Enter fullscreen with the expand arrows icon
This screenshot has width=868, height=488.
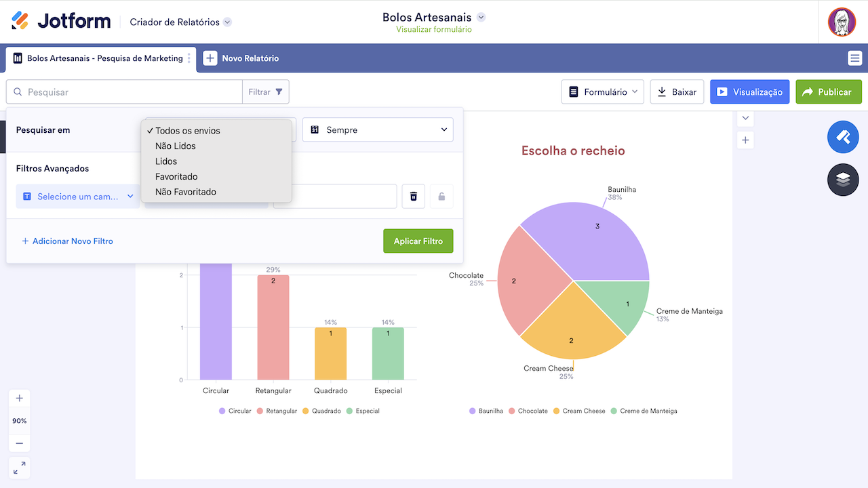[19, 468]
